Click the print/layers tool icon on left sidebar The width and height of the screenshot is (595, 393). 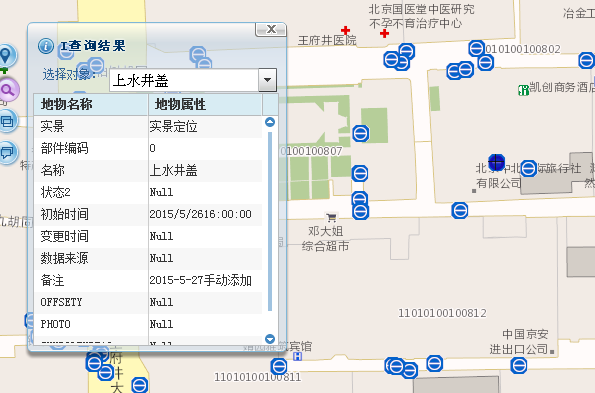(x=8, y=121)
